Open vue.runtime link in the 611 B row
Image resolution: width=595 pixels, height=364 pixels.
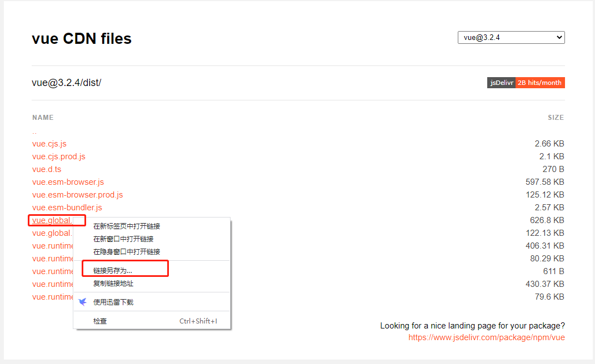click(53, 271)
